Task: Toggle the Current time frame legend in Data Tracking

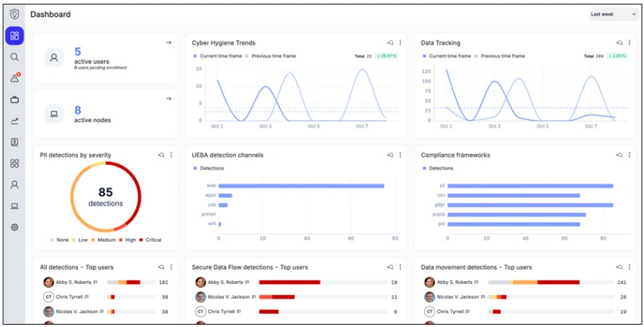Action: (448, 56)
